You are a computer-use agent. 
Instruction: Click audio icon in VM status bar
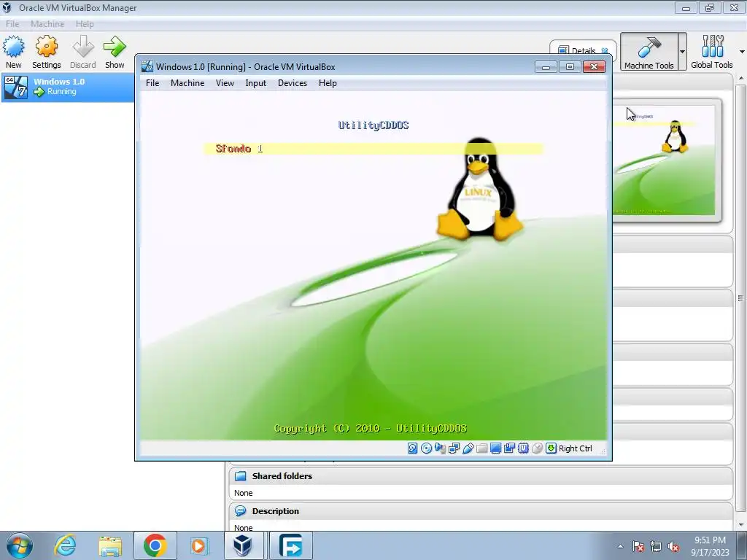(x=440, y=448)
